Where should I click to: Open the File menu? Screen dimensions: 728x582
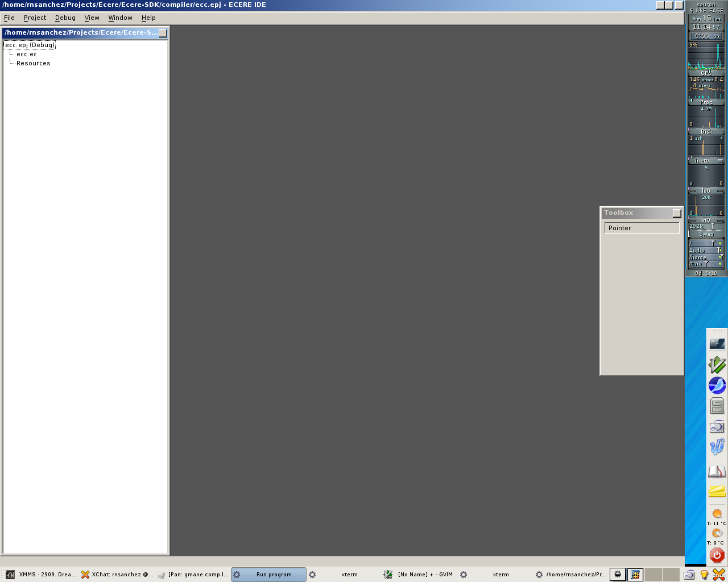(9, 18)
